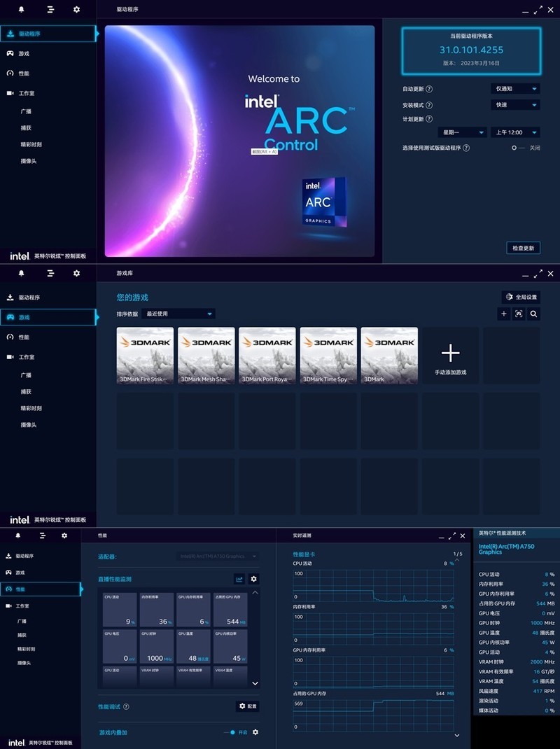This screenshot has width=560, height=749.
Task: Select 驱动程序 in the Drivers window sidebar
Action: pos(48,34)
